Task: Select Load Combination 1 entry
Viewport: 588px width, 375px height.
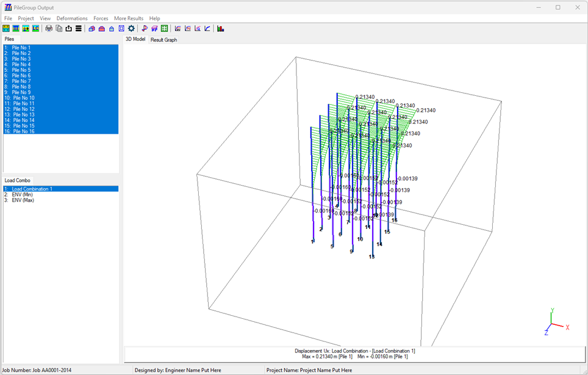Action: tap(61, 189)
